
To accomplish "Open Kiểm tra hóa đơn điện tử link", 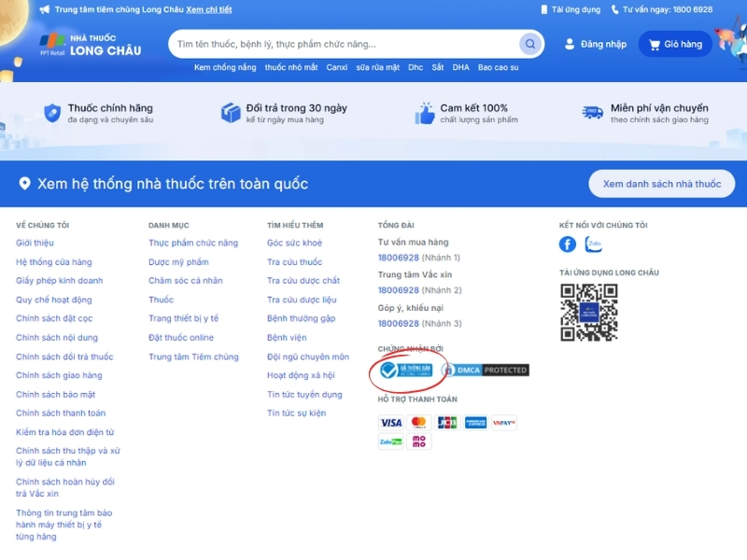I will click(x=64, y=432).
